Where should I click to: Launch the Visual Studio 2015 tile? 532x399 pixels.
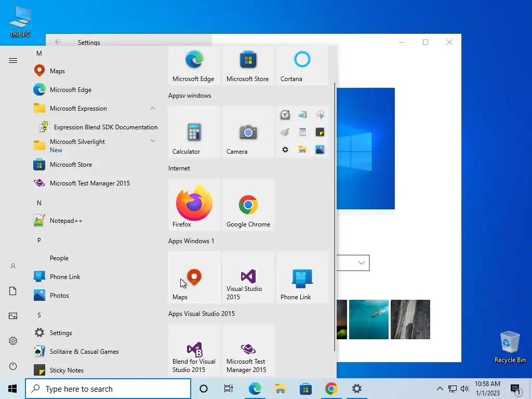click(248, 277)
